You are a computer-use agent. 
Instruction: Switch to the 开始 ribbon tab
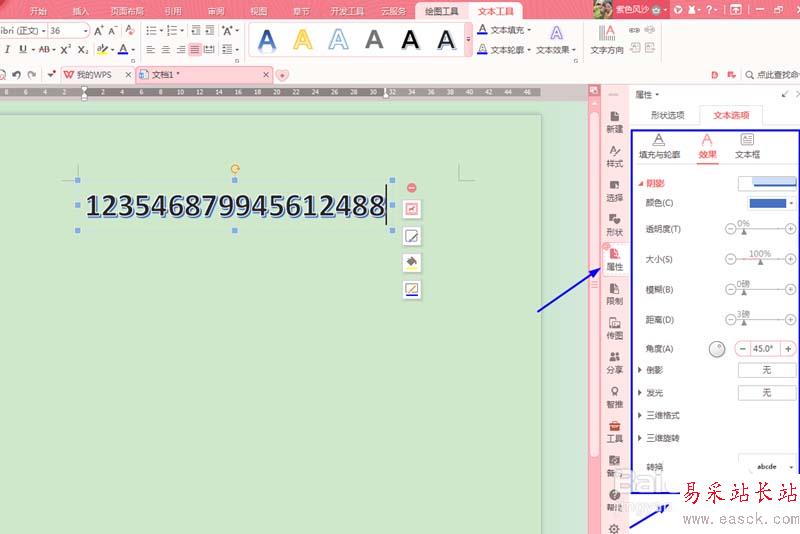38,11
